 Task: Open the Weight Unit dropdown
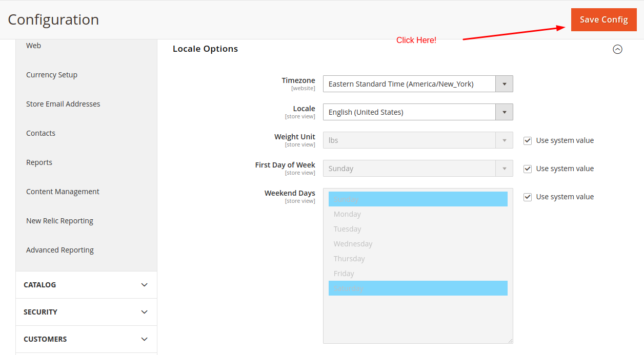[418, 140]
